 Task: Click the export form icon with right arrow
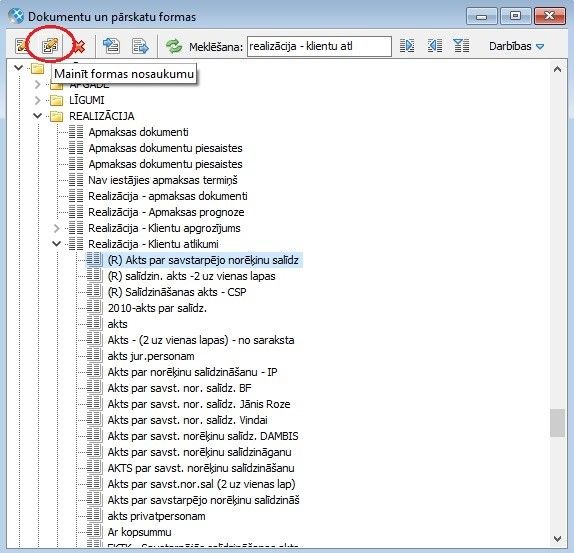coord(140,46)
